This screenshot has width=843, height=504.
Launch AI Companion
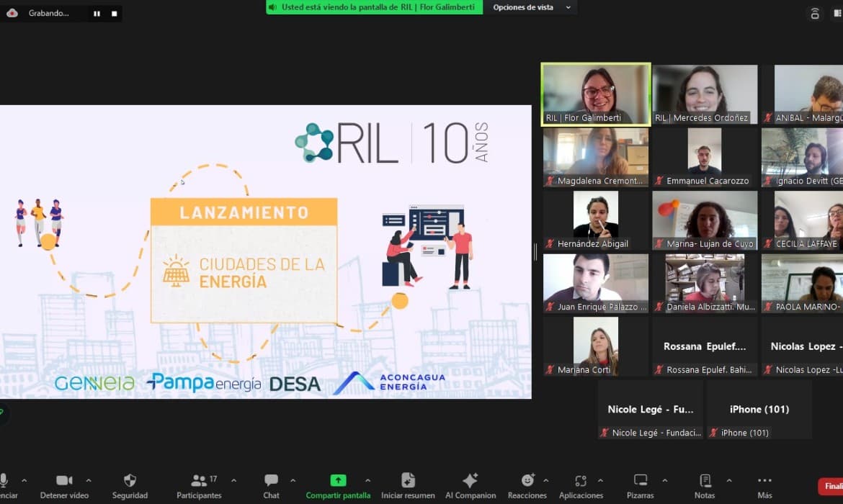[x=470, y=481]
